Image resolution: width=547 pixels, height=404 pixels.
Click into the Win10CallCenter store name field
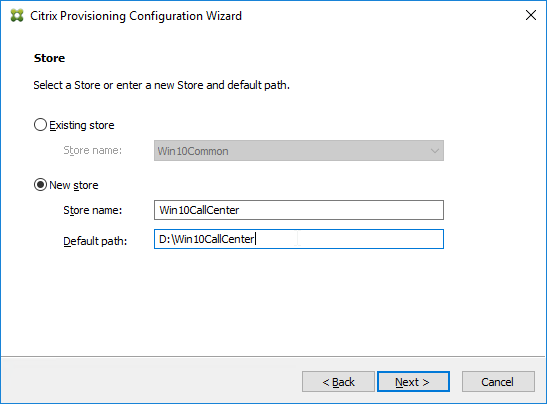299,210
